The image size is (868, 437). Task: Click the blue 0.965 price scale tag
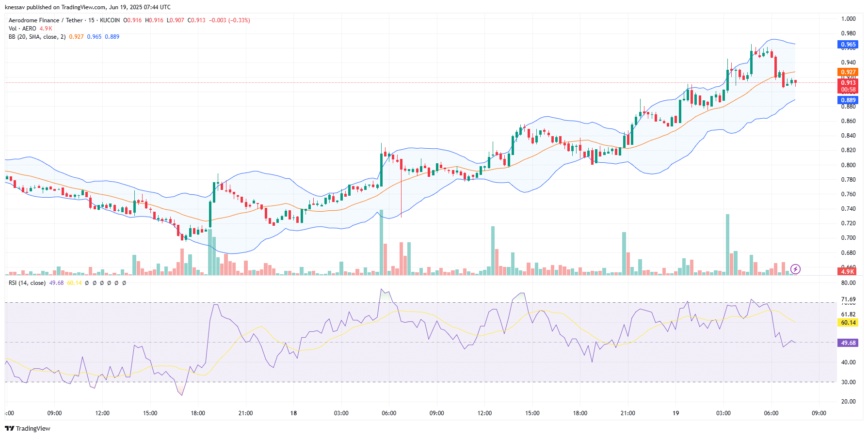click(848, 45)
